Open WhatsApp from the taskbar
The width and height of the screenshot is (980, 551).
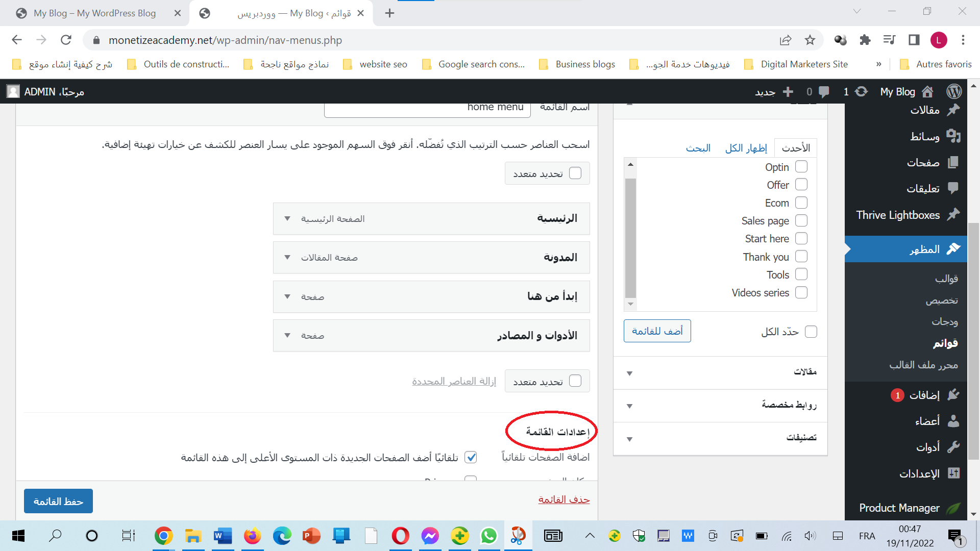click(488, 536)
